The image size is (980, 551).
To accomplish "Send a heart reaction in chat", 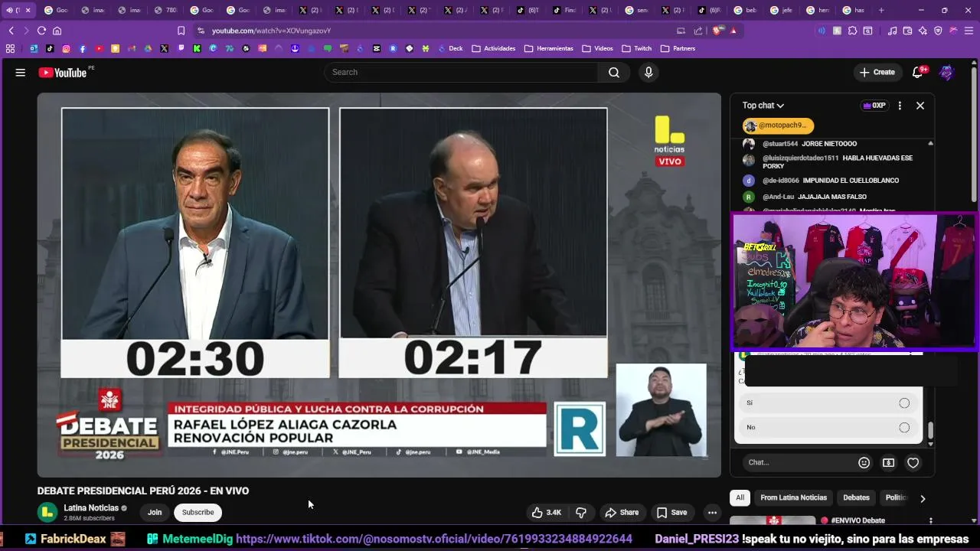I will pos(913,462).
